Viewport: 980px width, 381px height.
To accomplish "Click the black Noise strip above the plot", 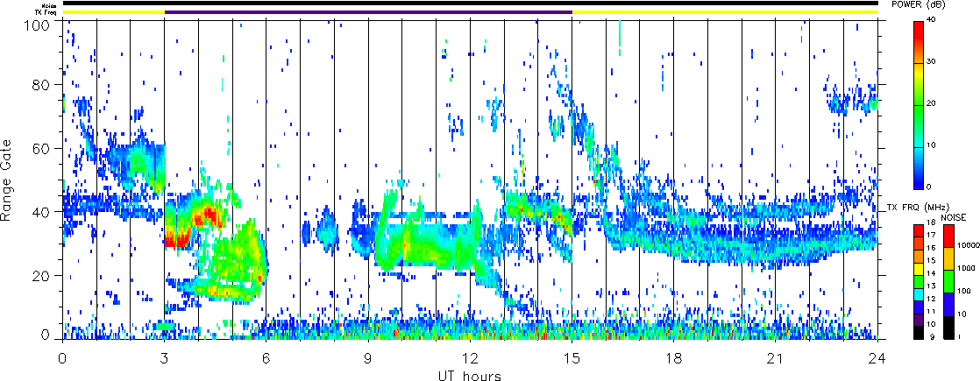I will (x=470, y=4).
